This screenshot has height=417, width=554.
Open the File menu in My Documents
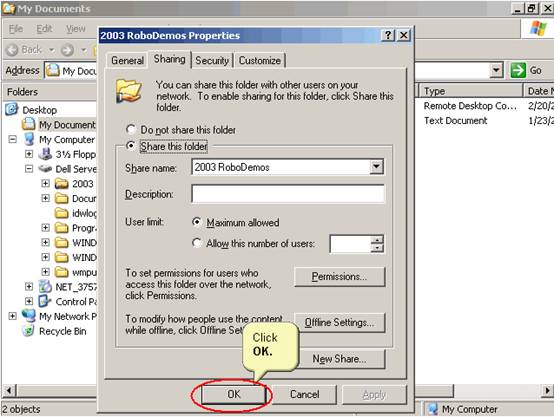click(16, 29)
